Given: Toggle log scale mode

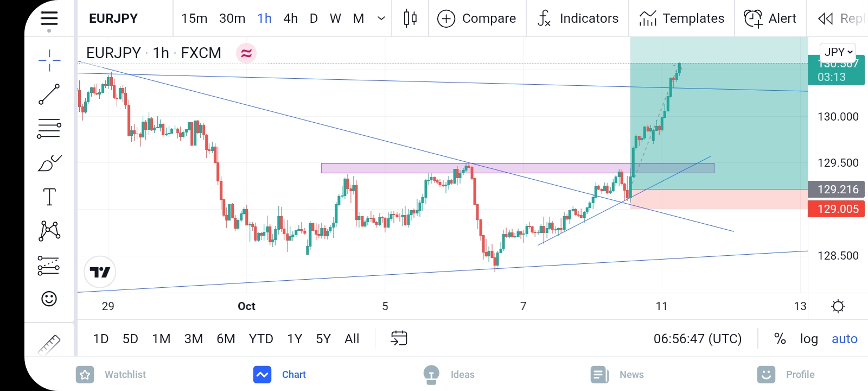Looking at the screenshot, I should (x=809, y=339).
